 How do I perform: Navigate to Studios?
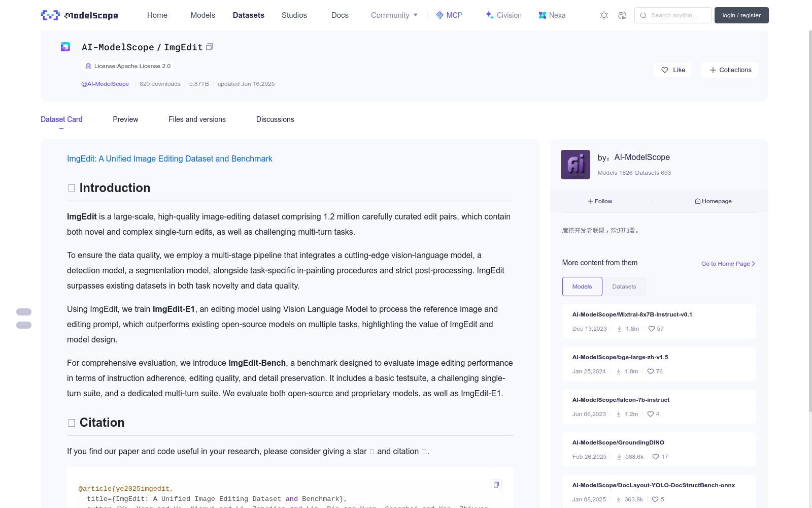click(x=294, y=15)
